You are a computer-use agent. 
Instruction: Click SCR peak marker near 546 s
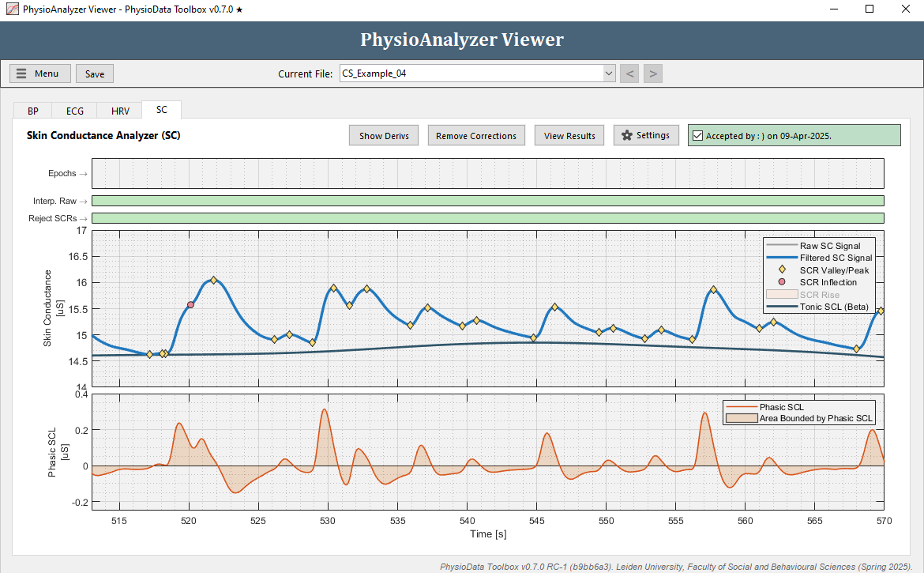[554, 307]
